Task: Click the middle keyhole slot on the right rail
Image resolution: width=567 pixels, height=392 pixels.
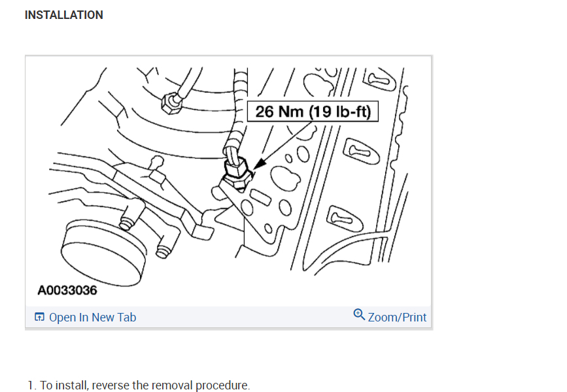Action: click(x=361, y=151)
